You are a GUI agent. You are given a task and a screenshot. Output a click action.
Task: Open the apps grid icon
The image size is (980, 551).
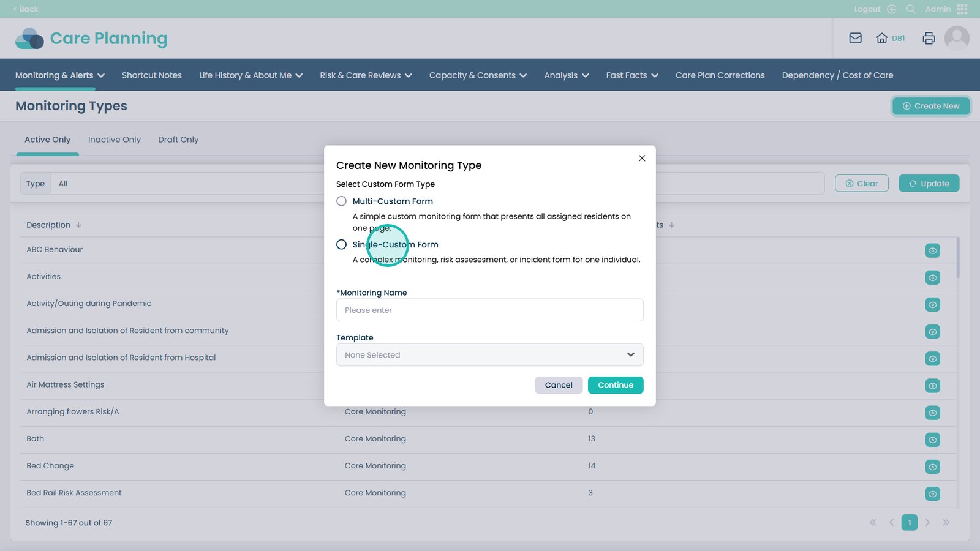pyautogui.click(x=962, y=9)
